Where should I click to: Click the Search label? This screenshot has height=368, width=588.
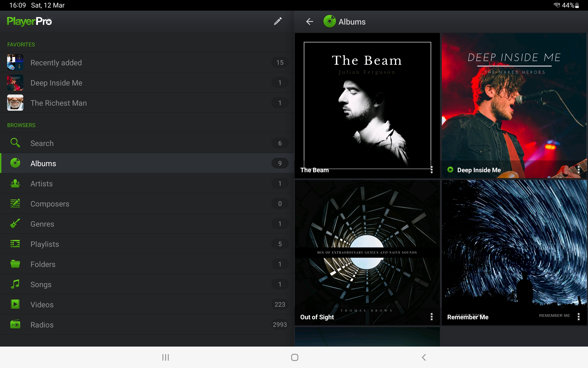coord(42,143)
